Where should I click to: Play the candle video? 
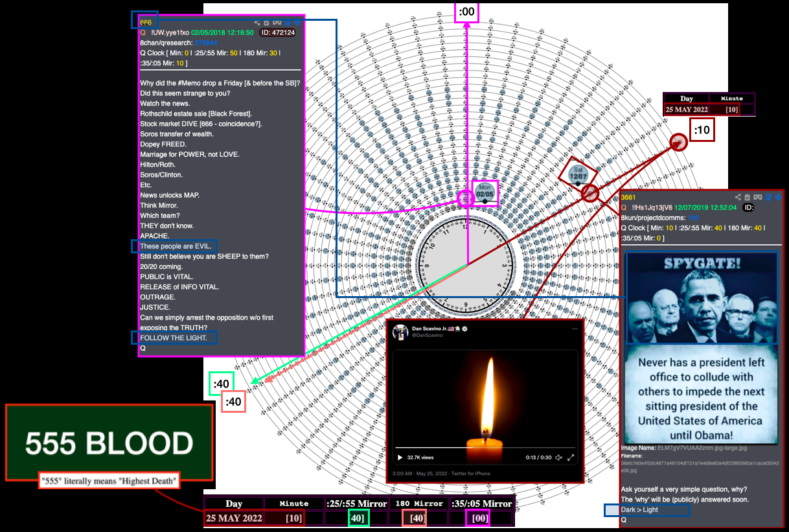pyautogui.click(x=400, y=457)
